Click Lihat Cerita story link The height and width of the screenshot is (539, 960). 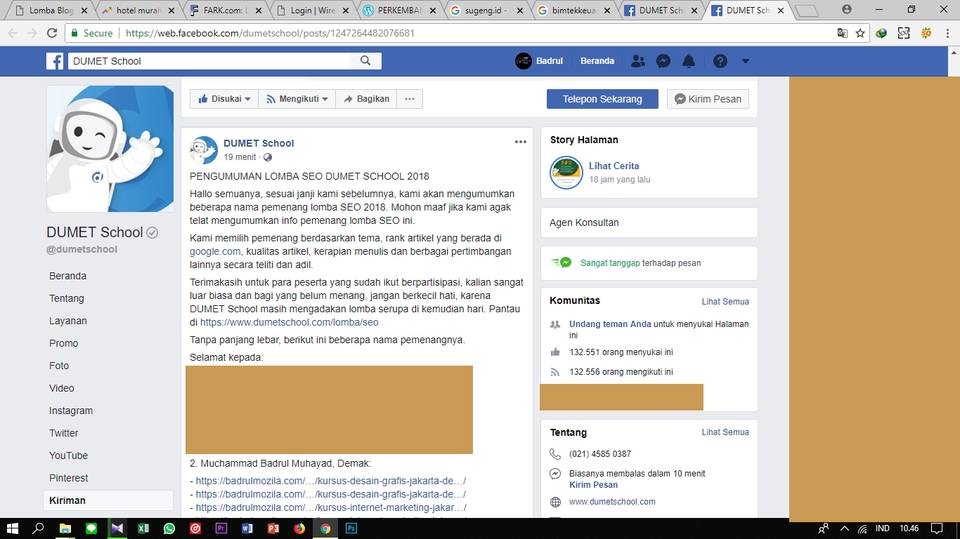[614, 166]
